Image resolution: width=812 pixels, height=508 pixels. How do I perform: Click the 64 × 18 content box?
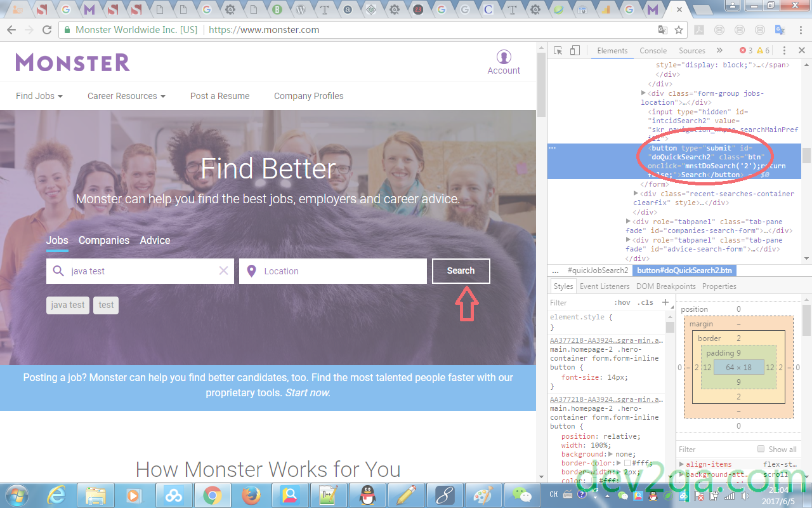(x=738, y=367)
